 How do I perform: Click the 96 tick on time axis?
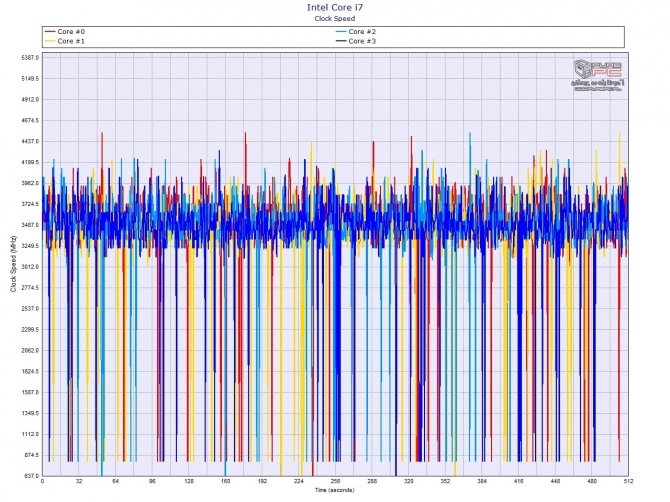152,481
